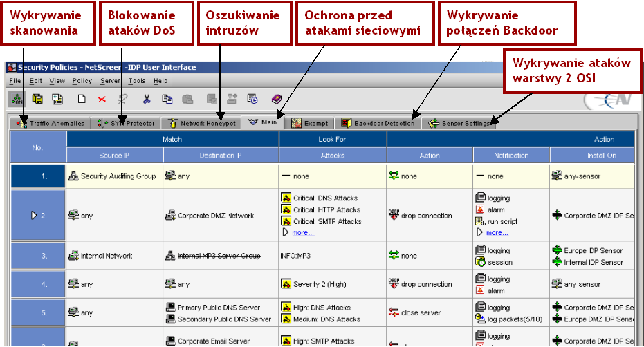644x347 pixels.
Task: Click the red X delete icon
Action: click(102, 100)
